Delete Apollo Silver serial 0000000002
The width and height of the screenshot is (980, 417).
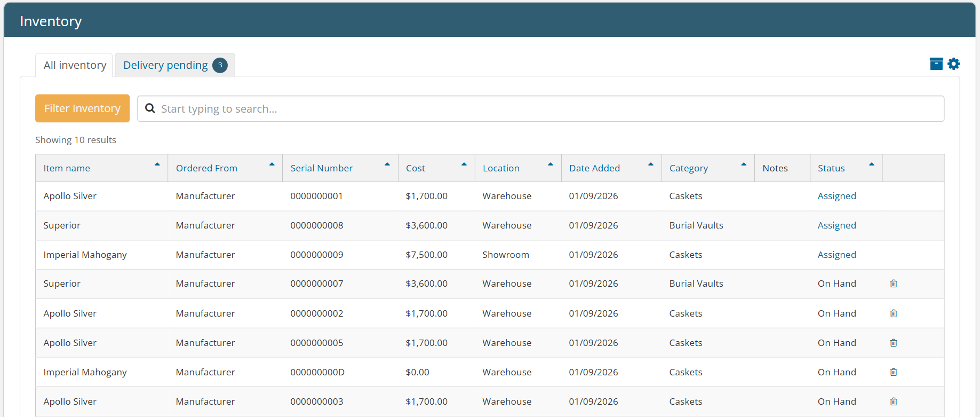(x=894, y=313)
